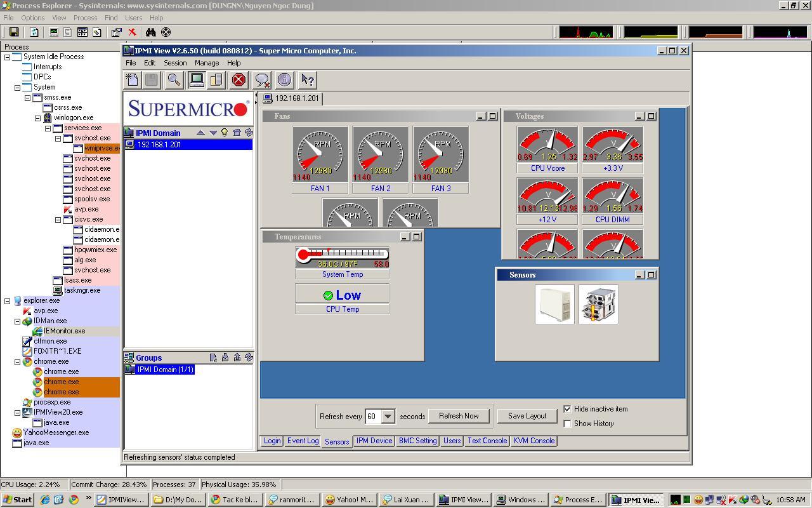The height and width of the screenshot is (508, 812).
Task: Click the CPU Vcore voltage gauge
Action: click(x=547, y=144)
